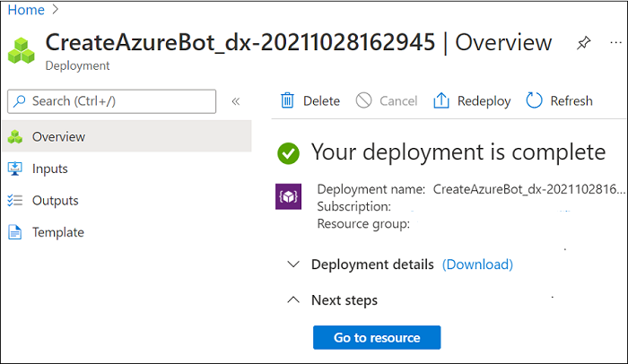Click the Overview cubes icon in sidebar

pyautogui.click(x=14, y=137)
